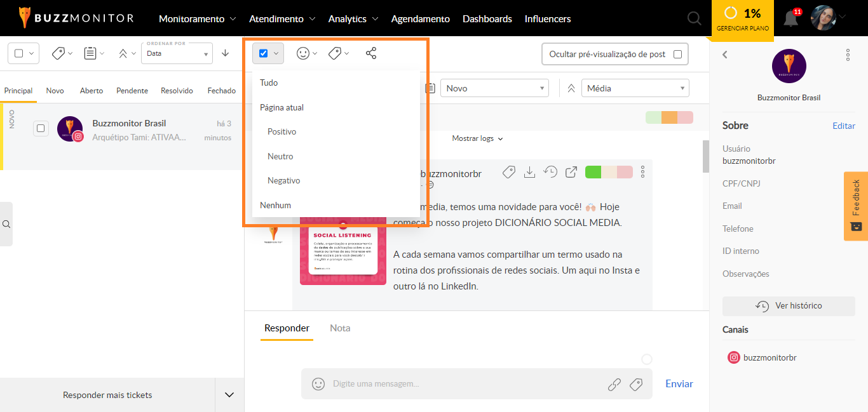Open the notifications bell
Screen dimensions: 868x412
click(x=790, y=18)
